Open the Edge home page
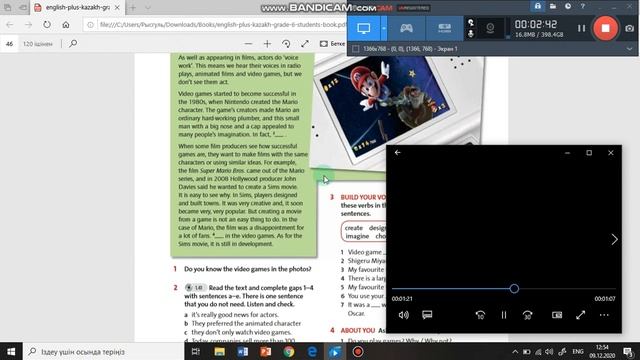 [66, 25]
